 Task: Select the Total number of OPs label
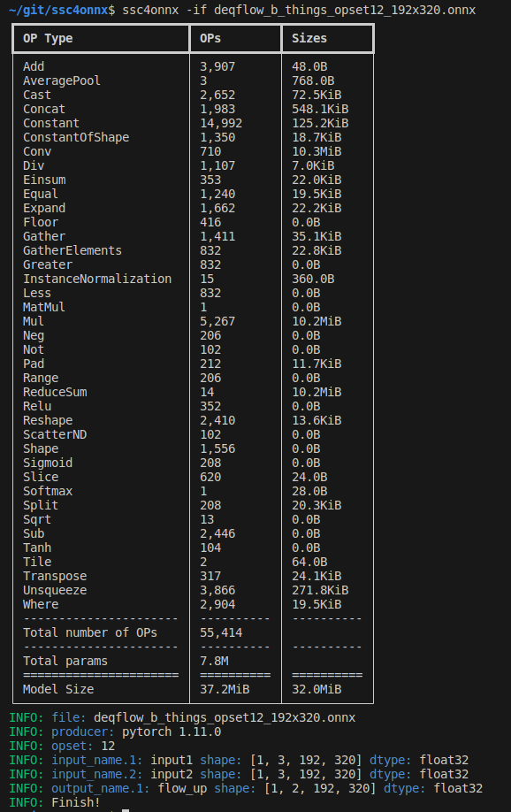tap(89, 632)
